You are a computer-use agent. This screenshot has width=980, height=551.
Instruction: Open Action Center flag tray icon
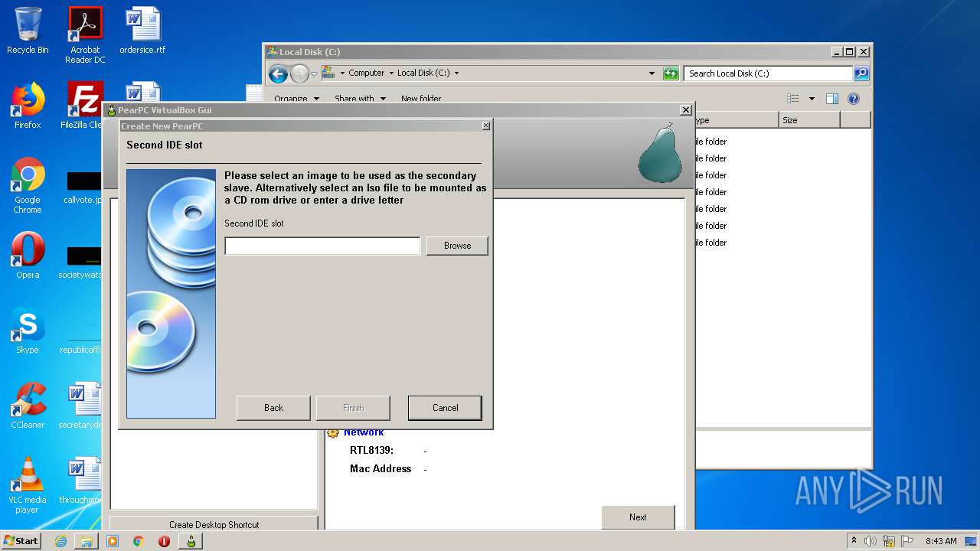[x=907, y=541]
